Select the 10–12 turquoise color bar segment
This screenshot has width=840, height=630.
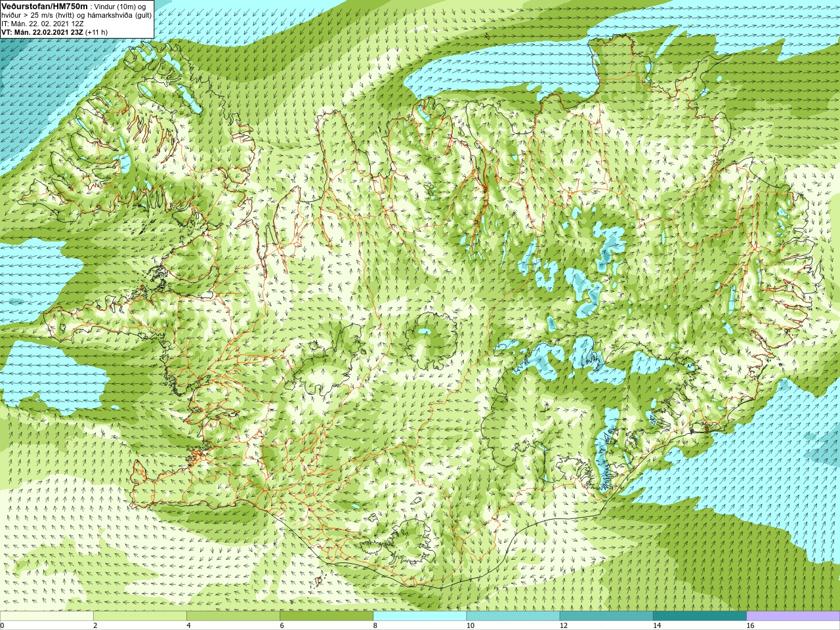pos(513,616)
